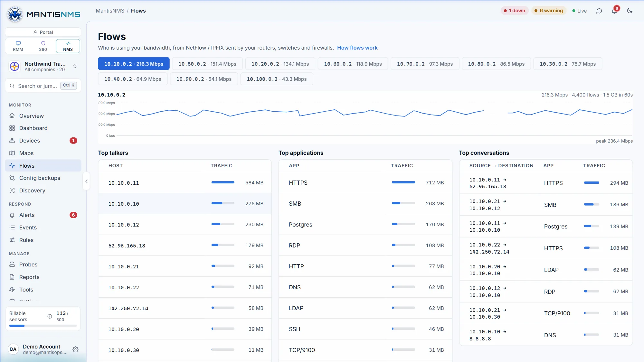The height and width of the screenshot is (362, 644).
Task: Click the 10.10.0.11 traffic bar
Action: 223,182
